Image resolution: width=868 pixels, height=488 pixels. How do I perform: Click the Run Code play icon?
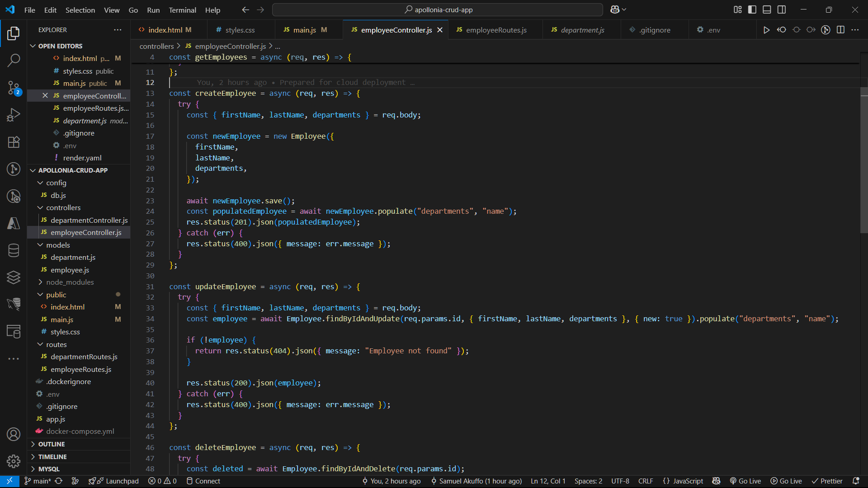tap(766, 30)
